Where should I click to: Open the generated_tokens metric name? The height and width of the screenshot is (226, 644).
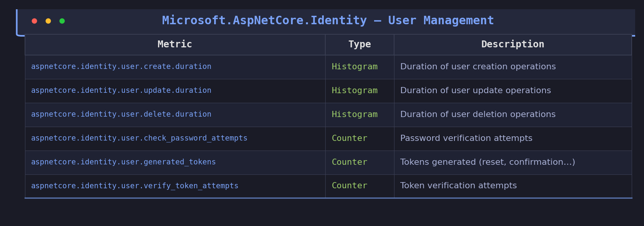coord(123,162)
